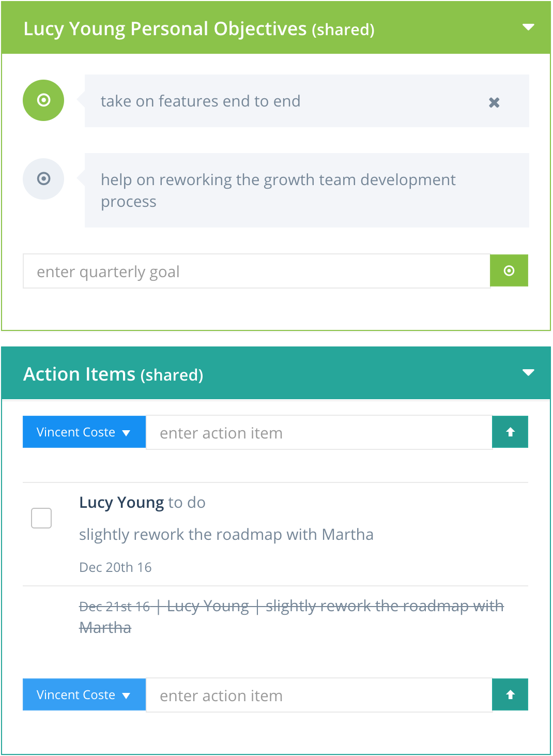Remove the 'take on features end to end' objective

point(494,102)
